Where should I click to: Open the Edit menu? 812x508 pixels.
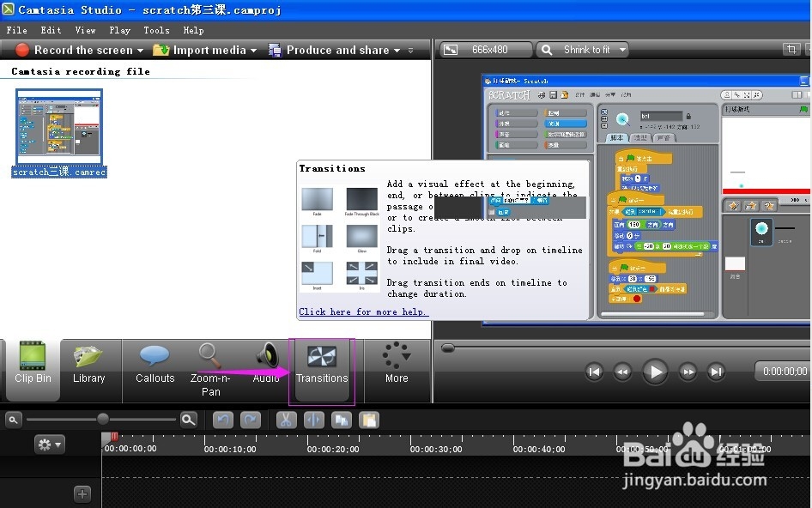51,30
